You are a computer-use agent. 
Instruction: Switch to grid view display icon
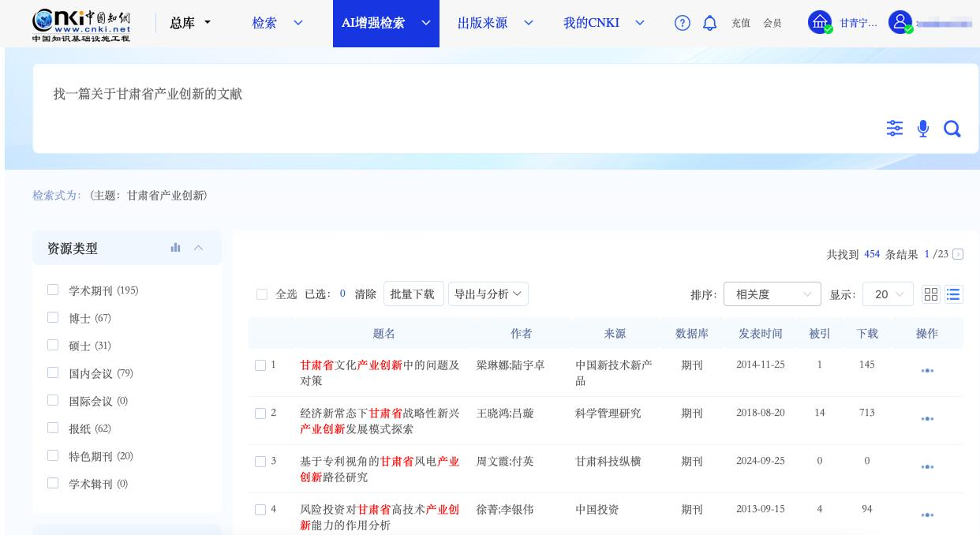coord(931,294)
